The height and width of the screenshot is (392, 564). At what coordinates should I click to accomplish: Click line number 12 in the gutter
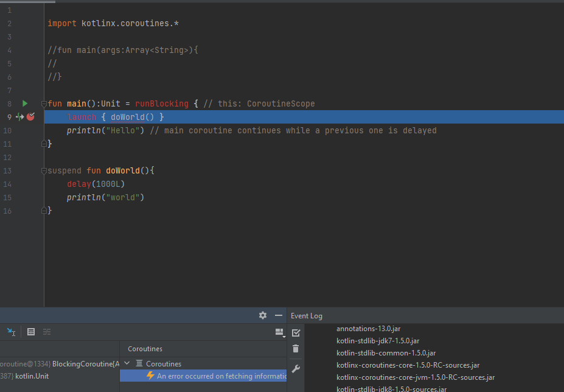(x=7, y=157)
